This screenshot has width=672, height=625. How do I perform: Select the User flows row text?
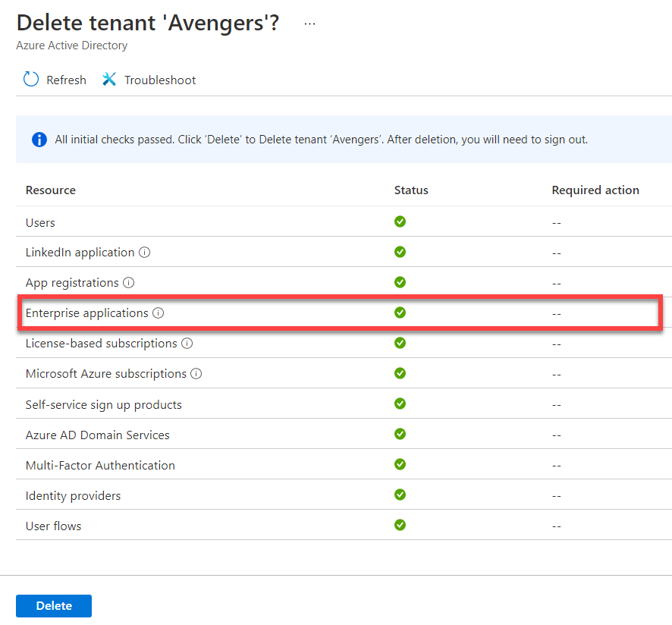[x=54, y=526]
